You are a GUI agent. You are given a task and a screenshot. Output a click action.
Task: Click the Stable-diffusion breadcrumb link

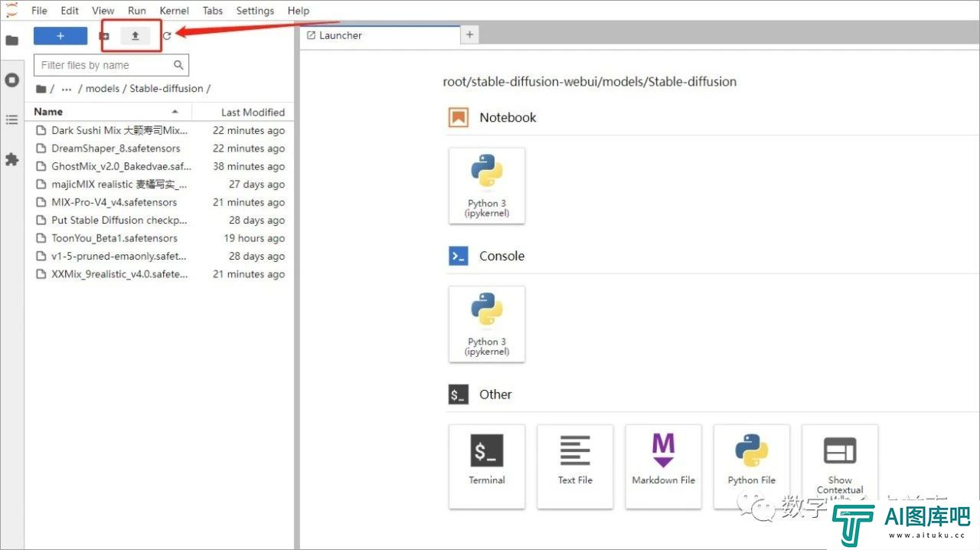click(x=166, y=89)
